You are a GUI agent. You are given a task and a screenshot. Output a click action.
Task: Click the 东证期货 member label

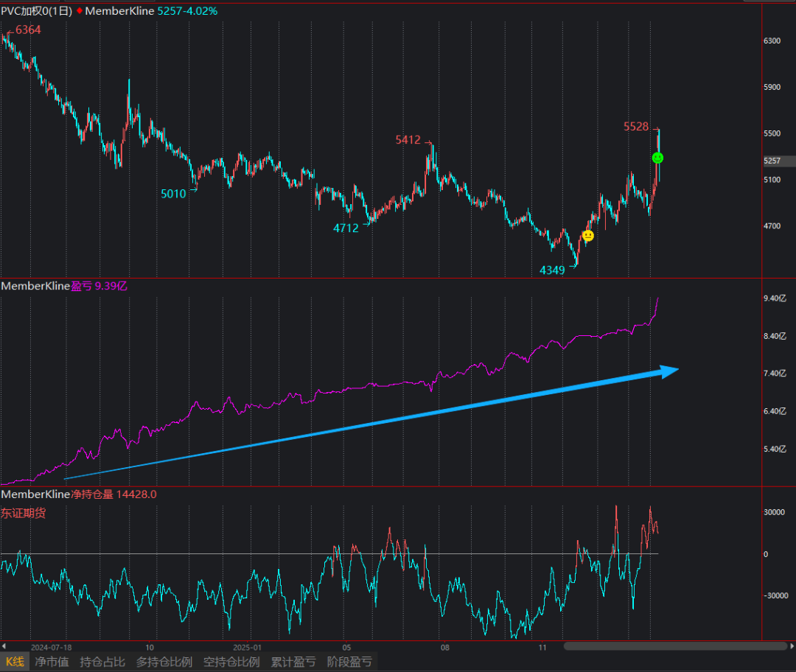point(24,513)
